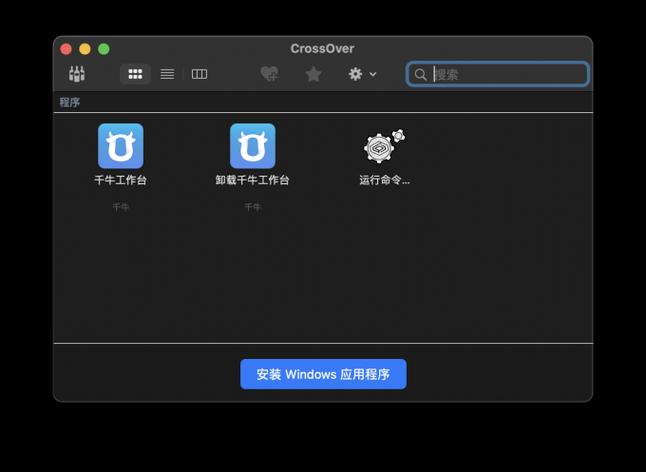Click the star favorites icon
This screenshot has width=646, height=472.
point(314,74)
